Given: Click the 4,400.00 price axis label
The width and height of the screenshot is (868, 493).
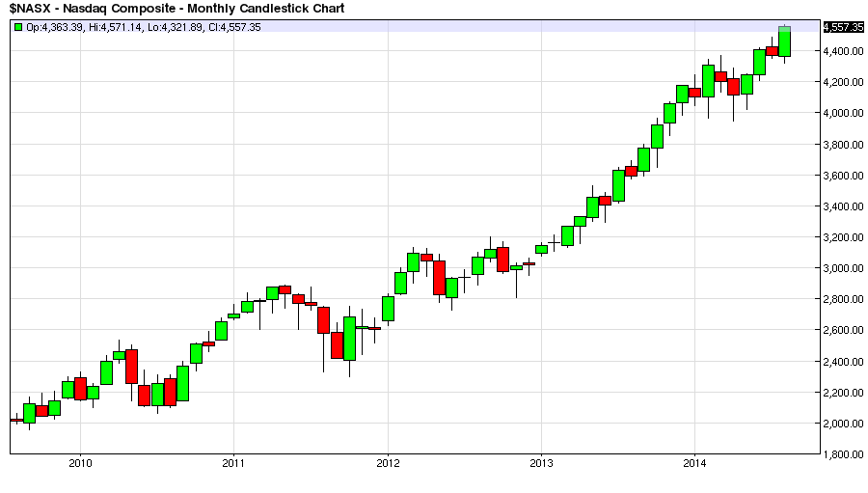Looking at the screenshot, I should [x=843, y=51].
